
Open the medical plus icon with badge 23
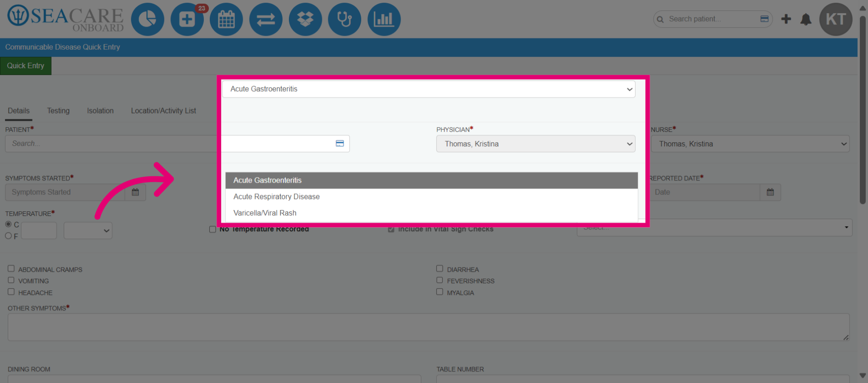tap(187, 19)
